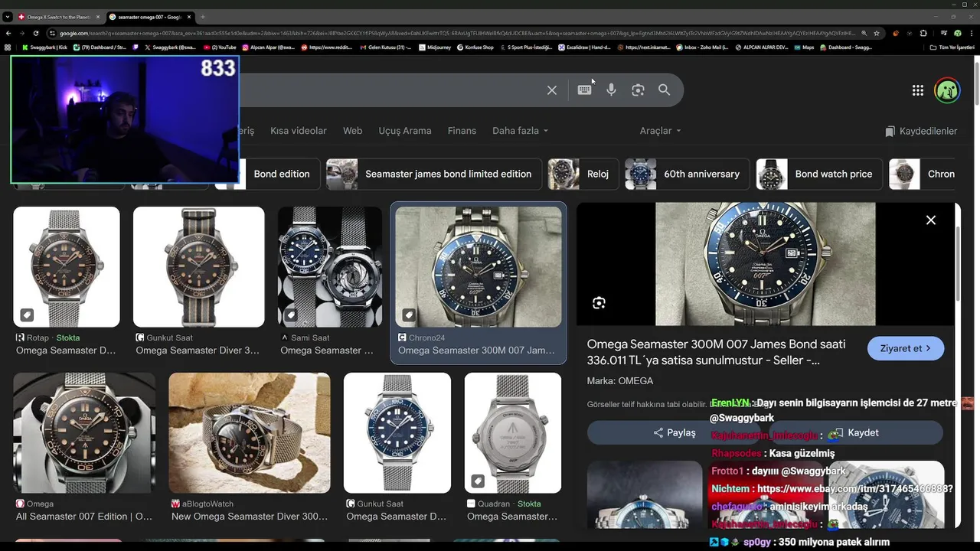Click the Ziyaret et button
The height and width of the screenshot is (551, 980).
(x=906, y=348)
